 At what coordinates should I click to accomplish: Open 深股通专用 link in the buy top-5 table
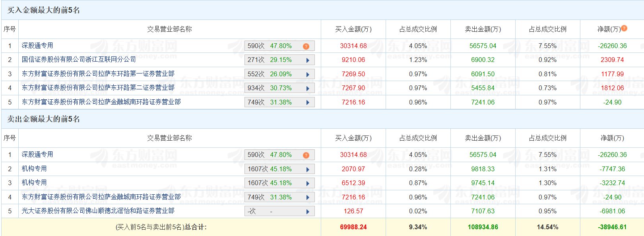click(37, 46)
